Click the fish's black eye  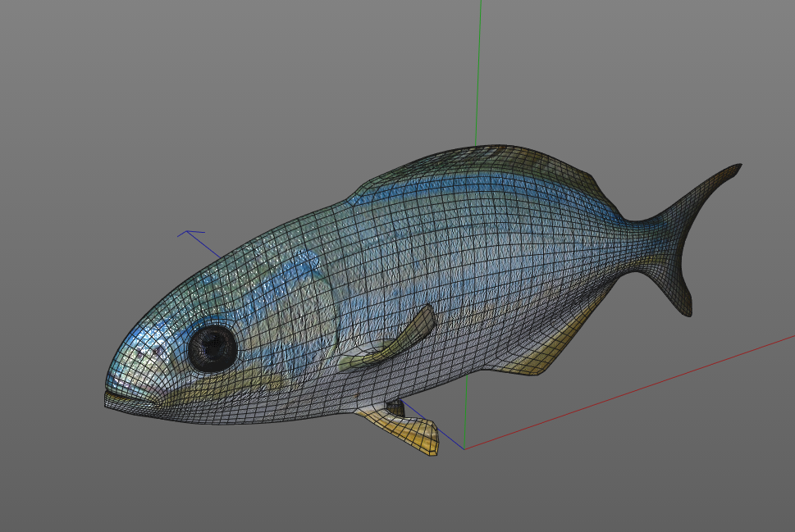212,348
